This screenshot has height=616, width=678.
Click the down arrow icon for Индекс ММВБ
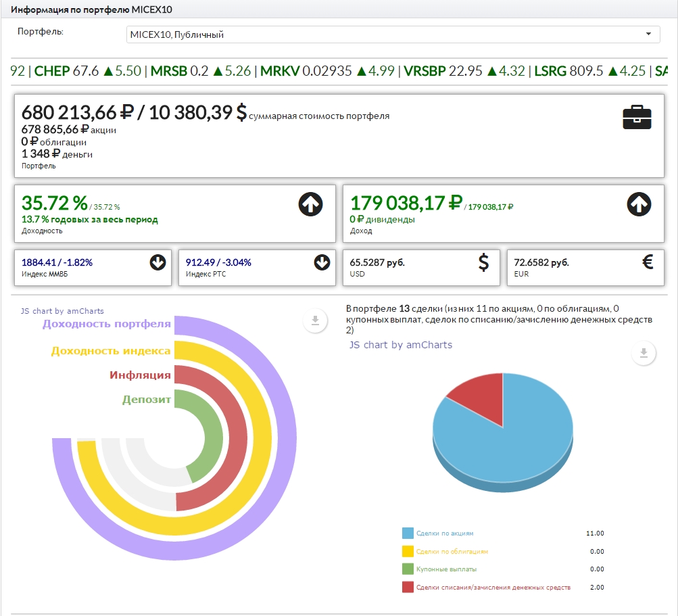(158, 262)
